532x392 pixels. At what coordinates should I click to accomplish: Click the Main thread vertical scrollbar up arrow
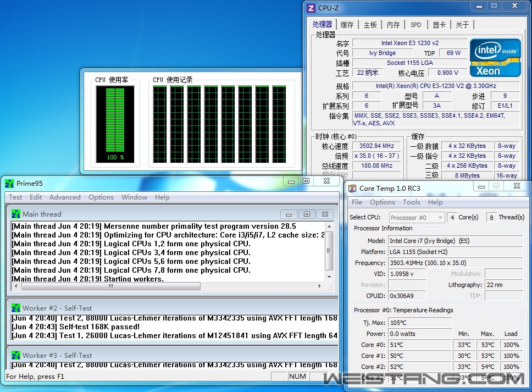pyautogui.click(x=329, y=227)
